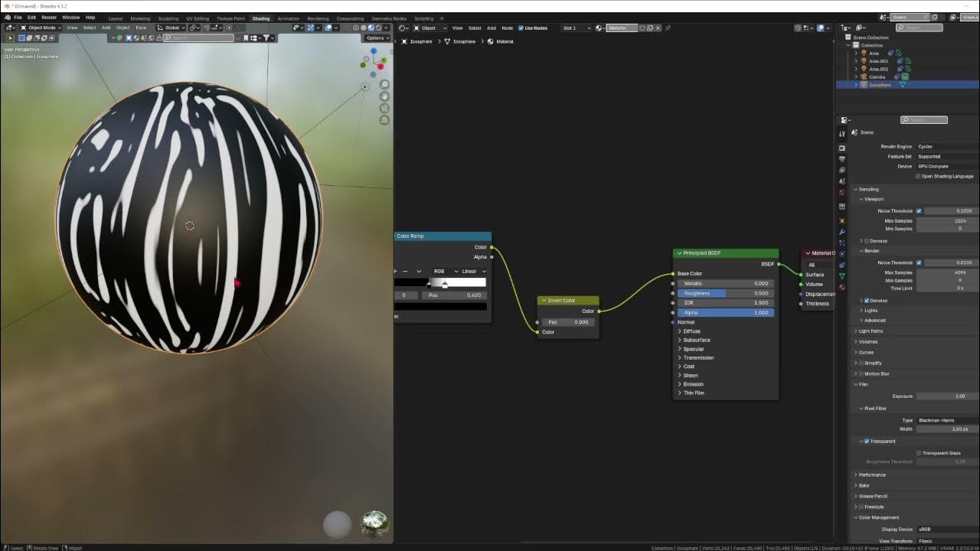Switch to the Geometry Nodes workspace tab

click(x=390, y=18)
